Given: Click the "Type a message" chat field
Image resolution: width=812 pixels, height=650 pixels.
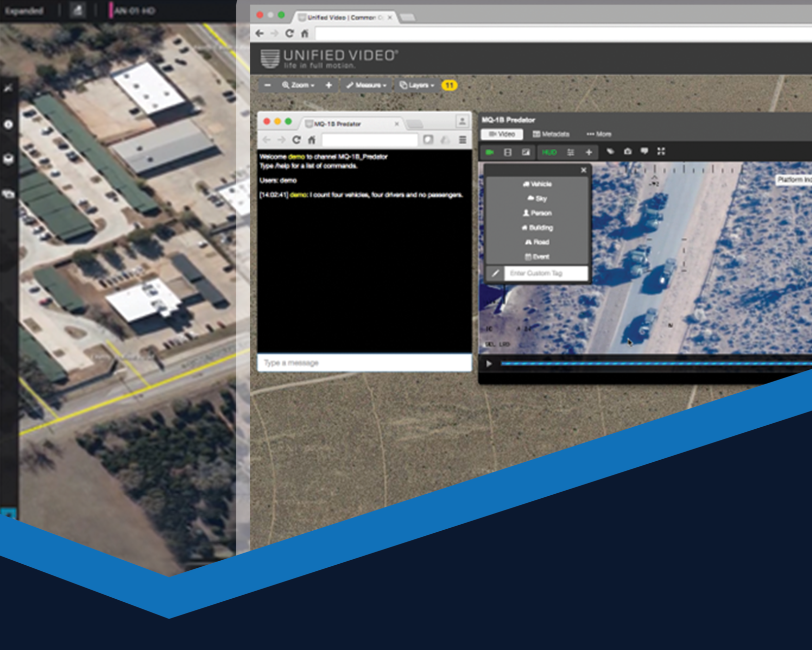Looking at the screenshot, I should coord(364,363).
